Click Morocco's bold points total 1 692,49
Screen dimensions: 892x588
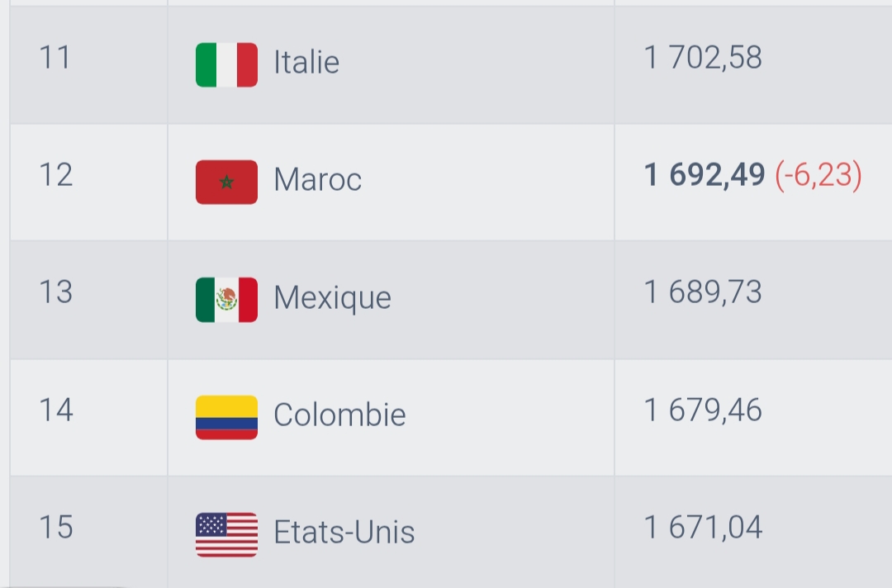pyautogui.click(x=705, y=175)
